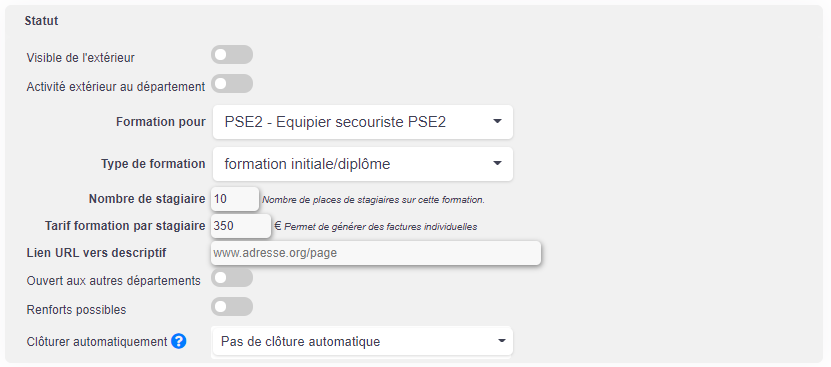Toggle Visible de l'extérieur switch
The width and height of the screenshot is (831, 367).
[x=232, y=55]
